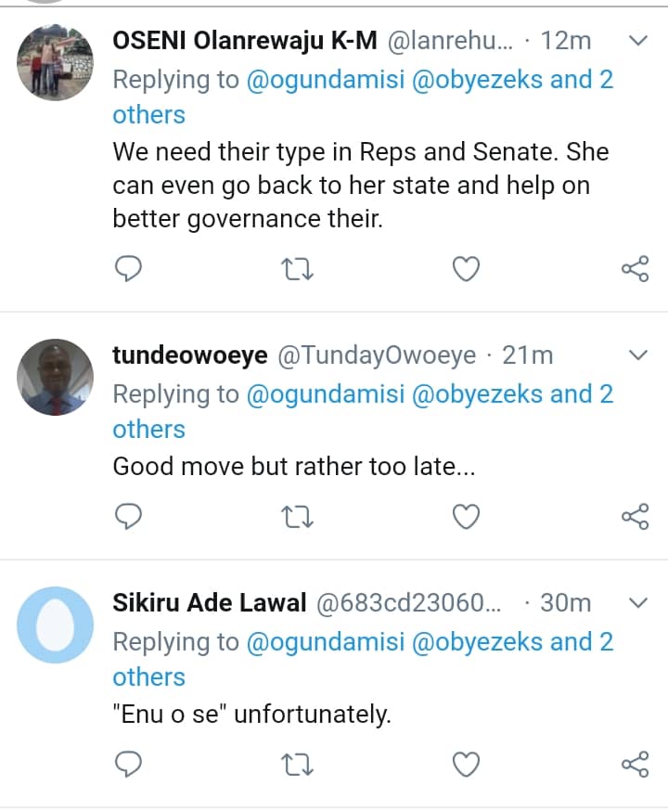Screen dimensions: 668x812
Task: Open options chevron on Sikiru Ade Lawal's tweet
Action: click(638, 603)
